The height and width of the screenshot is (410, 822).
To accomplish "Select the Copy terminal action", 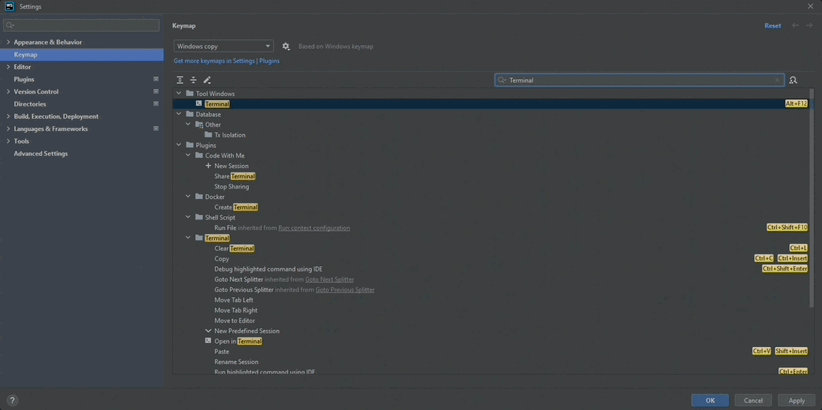I will (x=222, y=258).
